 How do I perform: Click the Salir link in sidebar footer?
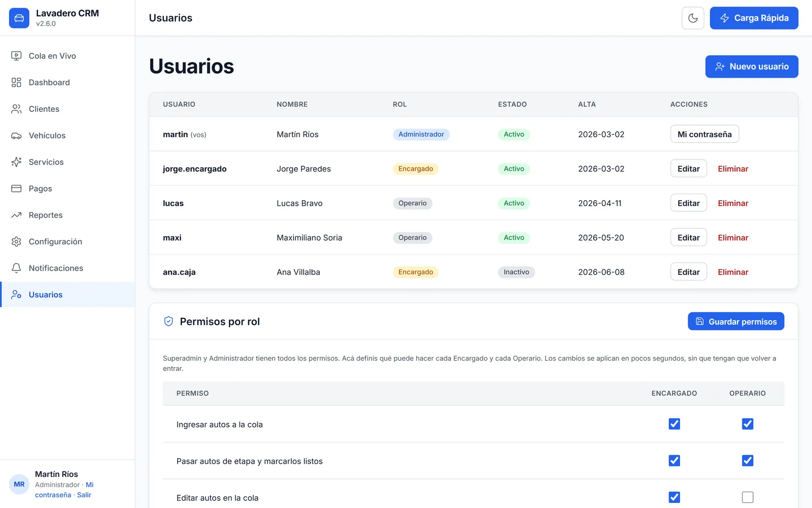pyautogui.click(x=84, y=495)
